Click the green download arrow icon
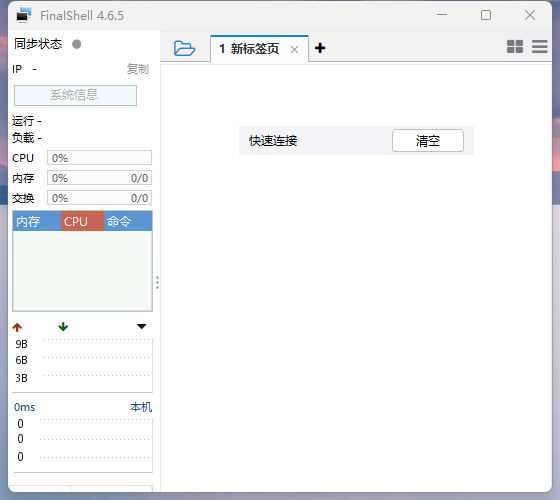The height and width of the screenshot is (500, 560). tap(63, 326)
